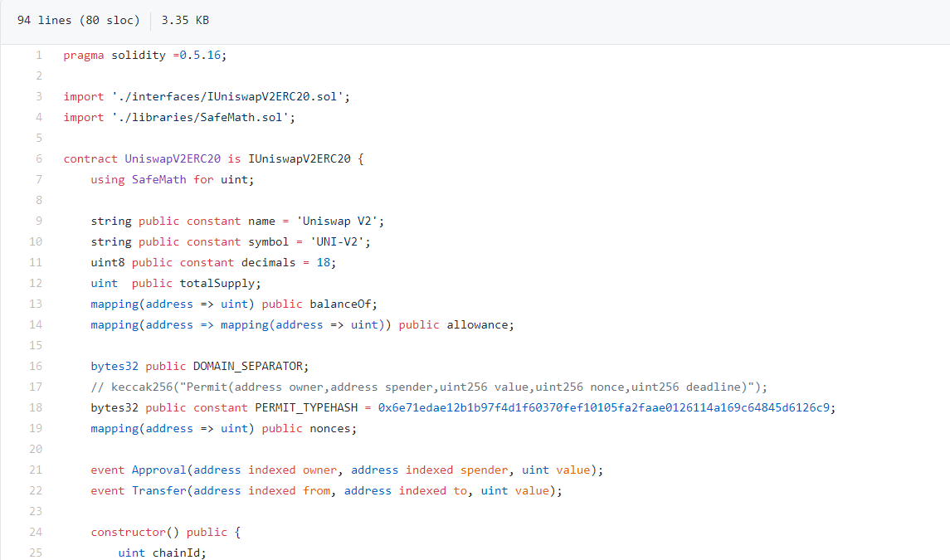
Task: Click the '// keccak256' comment line
Action: [429, 387]
